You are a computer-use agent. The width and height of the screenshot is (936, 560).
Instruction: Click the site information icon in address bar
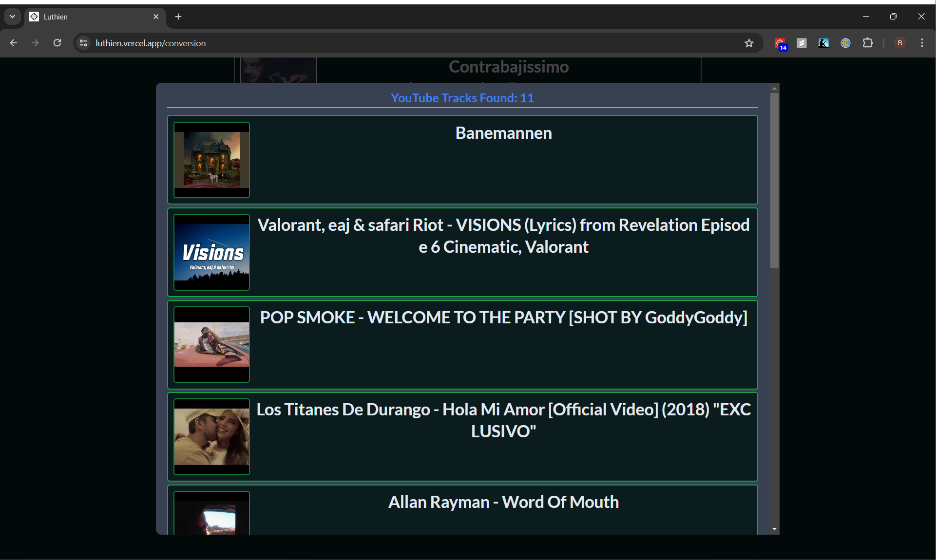83,43
